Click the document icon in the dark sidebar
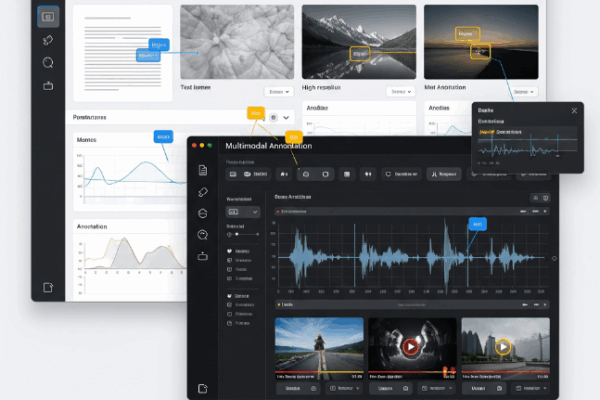This screenshot has width=600, height=400. [x=203, y=170]
